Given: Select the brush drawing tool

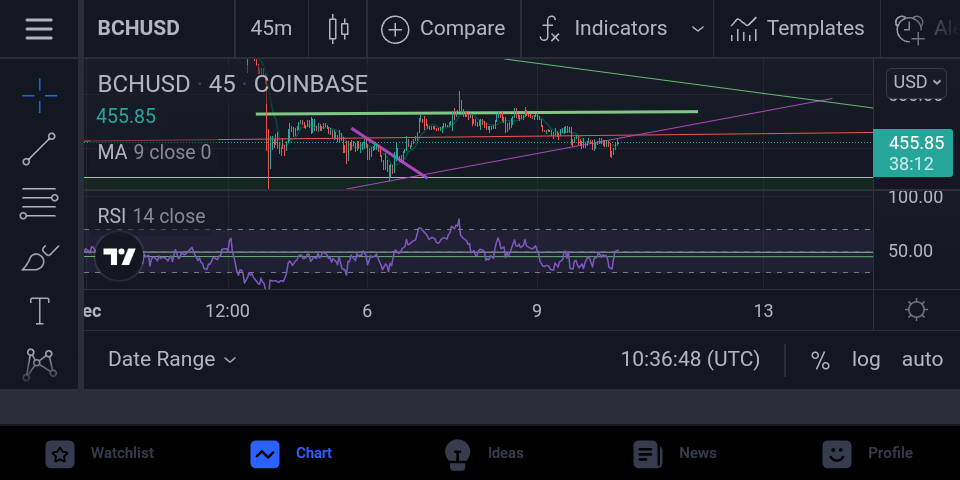Looking at the screenshot, I should point(40,258).
